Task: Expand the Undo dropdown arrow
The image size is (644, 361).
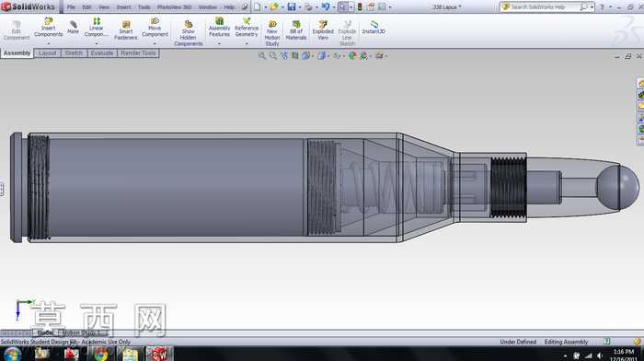Action: 333,7
